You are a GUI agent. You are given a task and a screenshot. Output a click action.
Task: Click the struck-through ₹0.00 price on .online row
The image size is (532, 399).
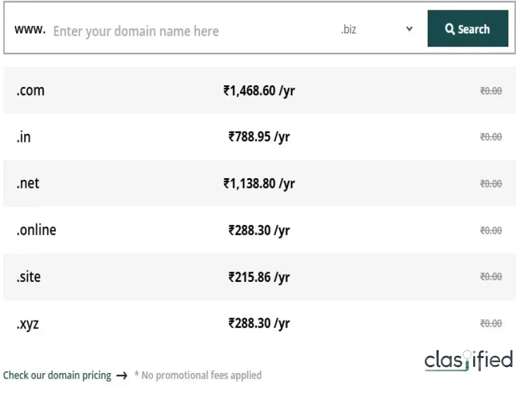(491, 230)
